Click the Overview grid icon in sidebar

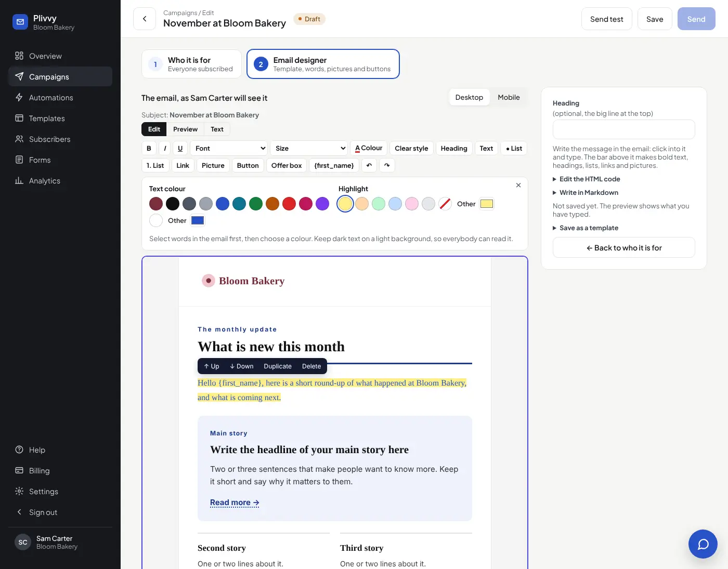coord(19,56)
